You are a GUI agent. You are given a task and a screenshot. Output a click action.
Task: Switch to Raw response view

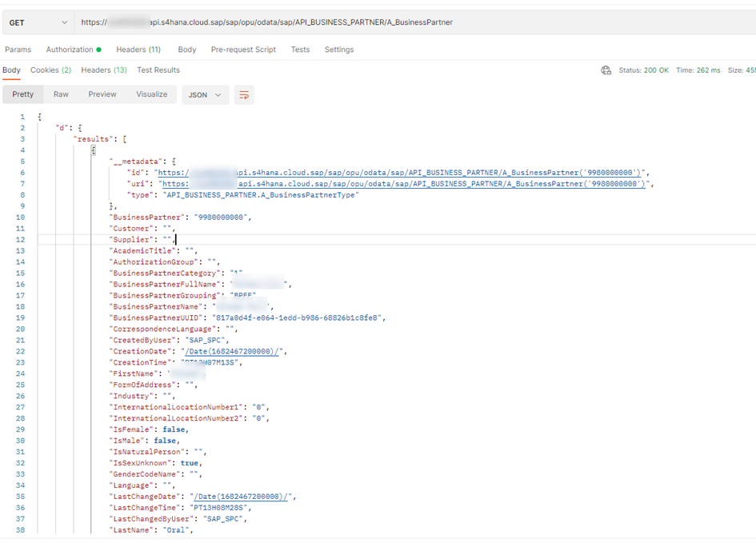[x=61, y=94]
